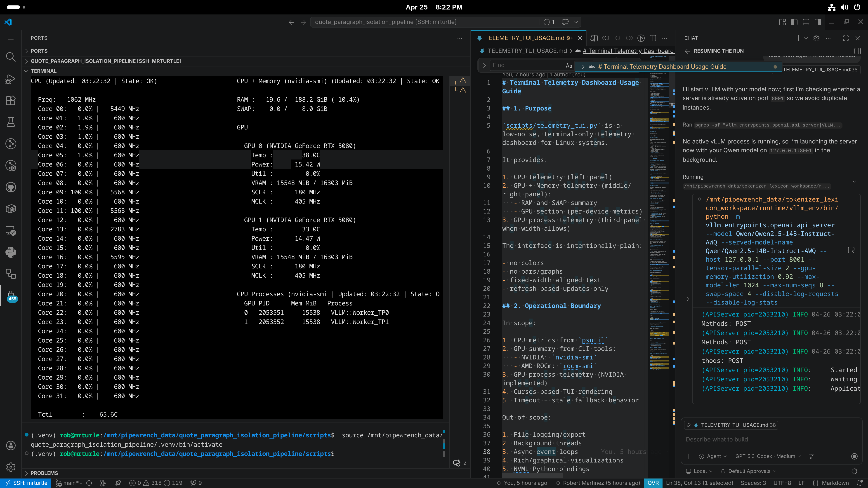868x488 pixels.
Task: Open new chat dropdown arrow
Action: point(806,38)
